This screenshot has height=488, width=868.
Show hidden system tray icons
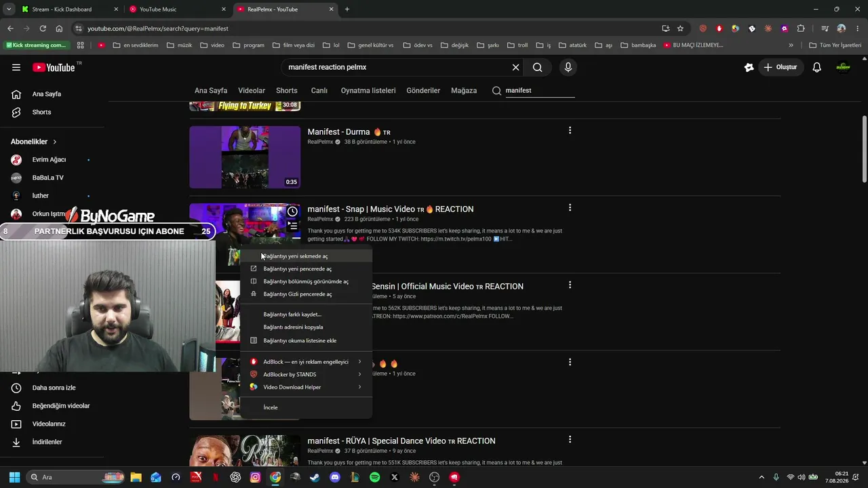pyautogui.click(x=762, y=477)
